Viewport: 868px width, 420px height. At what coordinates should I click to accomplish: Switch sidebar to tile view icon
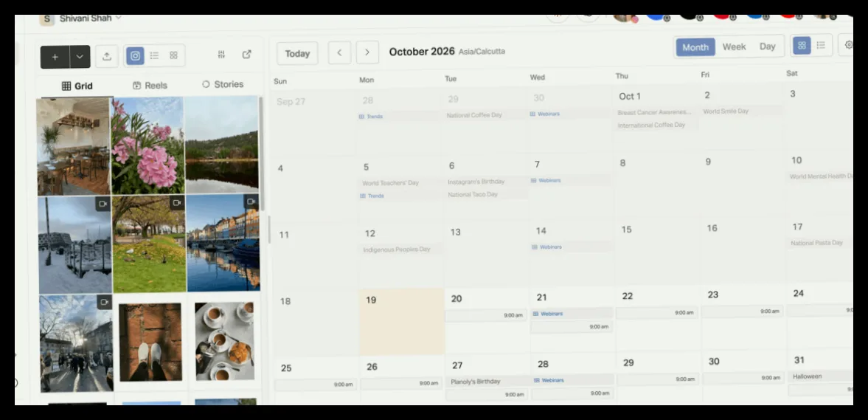[x=174, y=55]
